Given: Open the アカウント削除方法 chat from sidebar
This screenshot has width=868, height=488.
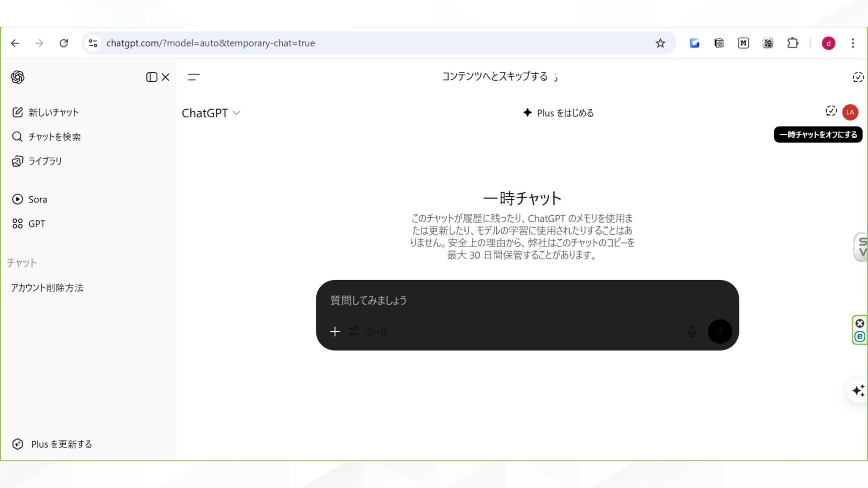Looking at the screenshot, I should tap(47, 288).
